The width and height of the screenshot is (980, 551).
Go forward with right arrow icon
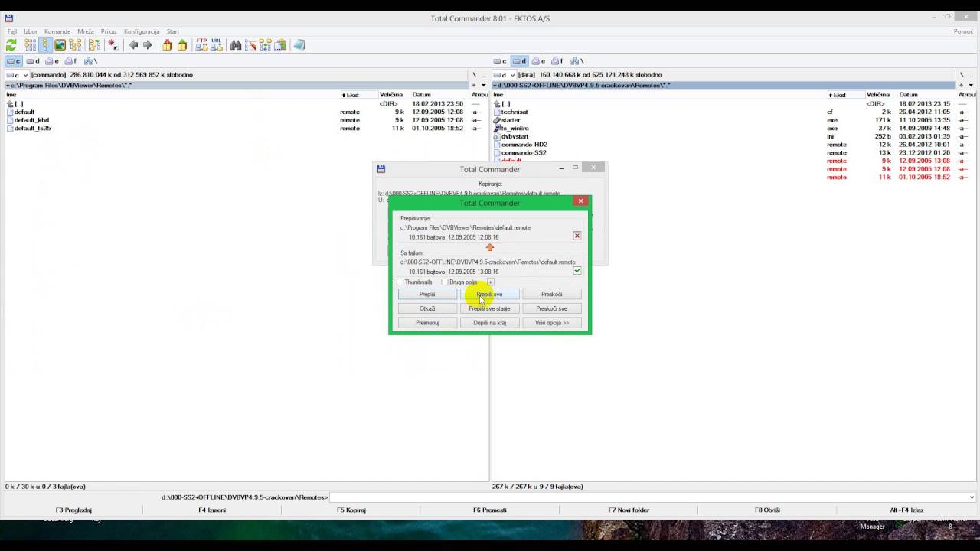point(148,45)
